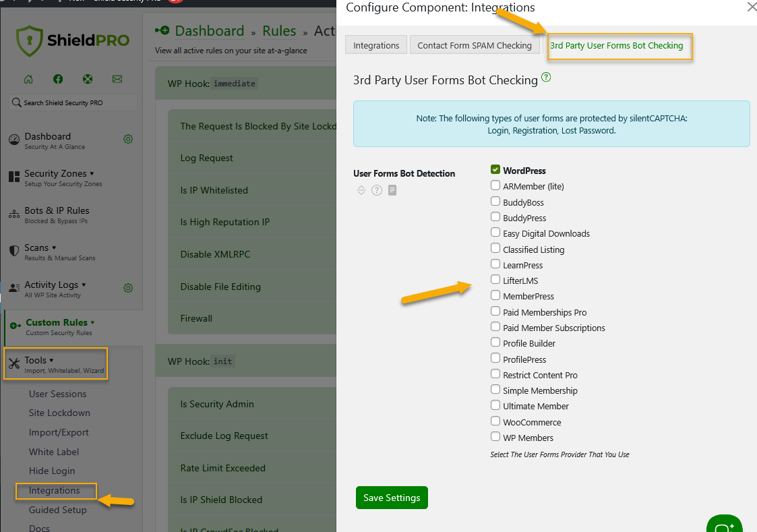Check the WP Members checkbox
Image resolution: width=757 pixels, height=532 pixels.
[495, 436]
